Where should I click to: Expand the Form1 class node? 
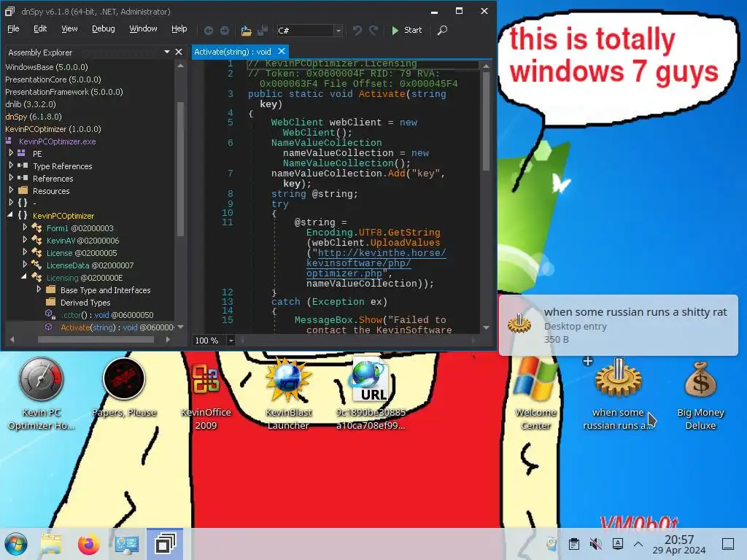[x=25, y=227]
